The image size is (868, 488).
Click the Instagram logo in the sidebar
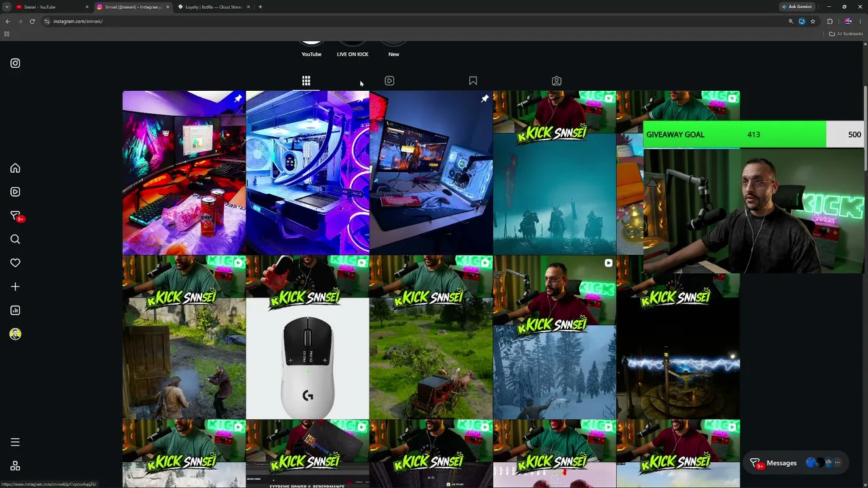15,63
